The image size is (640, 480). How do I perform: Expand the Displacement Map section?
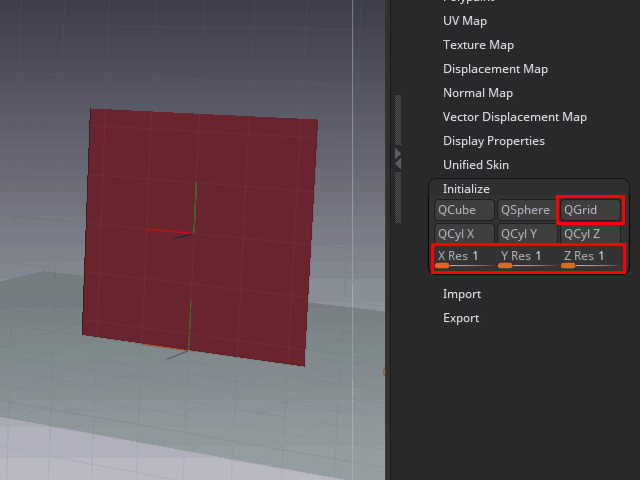[495, 69]
